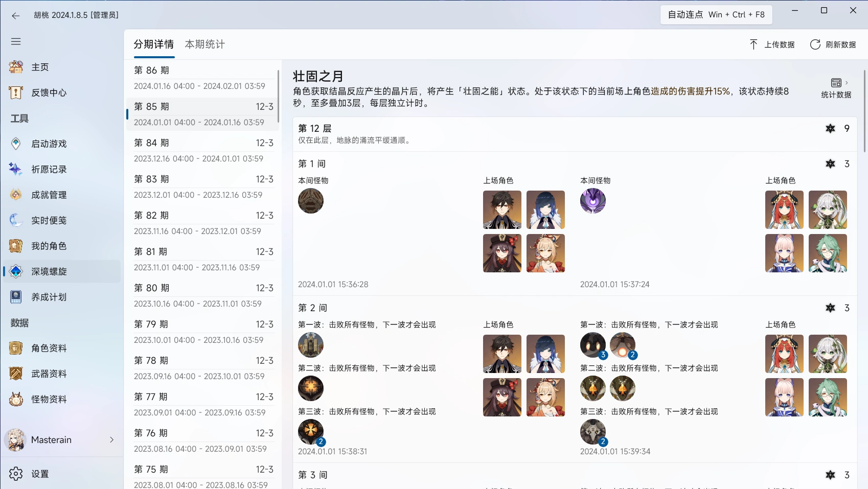Image resolution: width=868 pixels, height=489 pixels.
Task: Click the 第 1 间 second-half purple monster icon
Action: (x=593, y=201)
